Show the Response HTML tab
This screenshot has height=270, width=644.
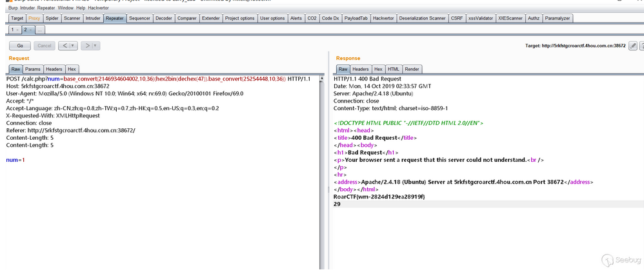point(394,70)
